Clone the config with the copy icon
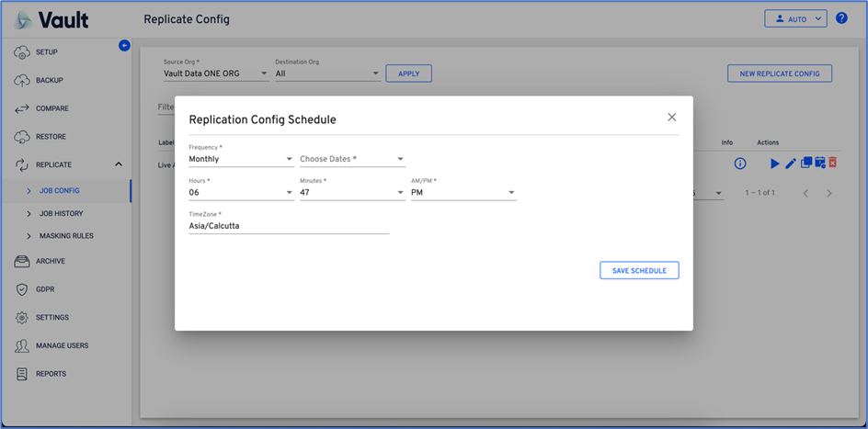Image resolution: width=868 pixels, height=429 pixels. click(x=805, y=164)
